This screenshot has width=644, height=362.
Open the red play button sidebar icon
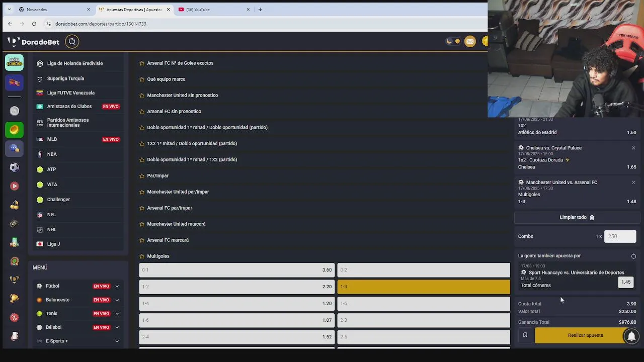click(x=14, y=186)
